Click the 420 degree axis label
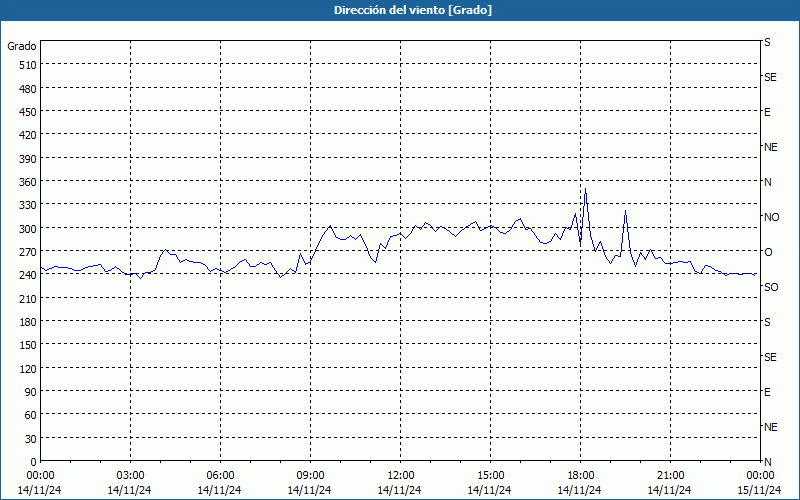 click(28, 135)
